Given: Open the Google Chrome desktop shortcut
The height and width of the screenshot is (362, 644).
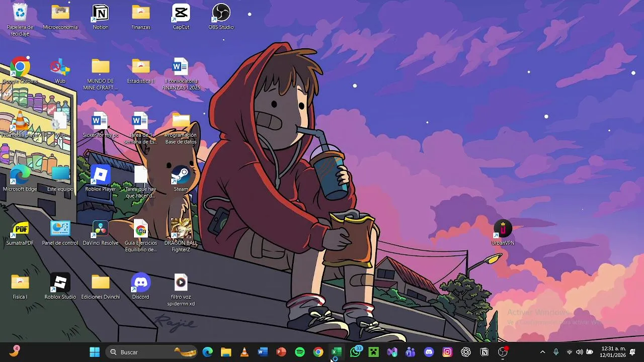Looking at the screenshot, I should pyautogui.click(x=20, y=70).
